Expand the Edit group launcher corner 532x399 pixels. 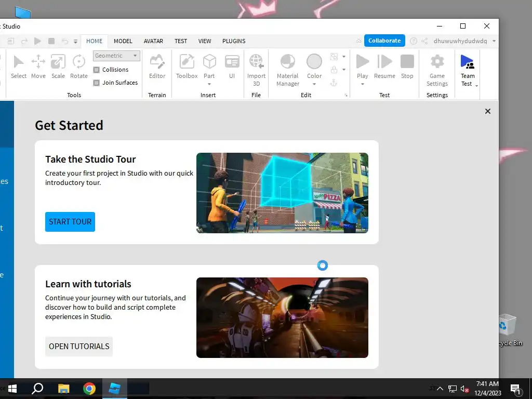tap(346, 96)
